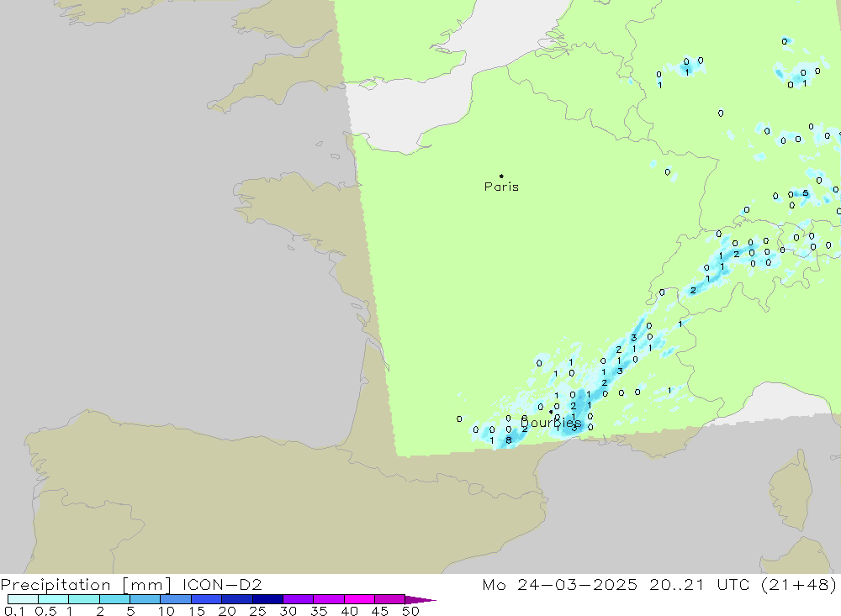Click the precipitation value 8 on the map
This screenshot has height=616, width=841.
509,440
